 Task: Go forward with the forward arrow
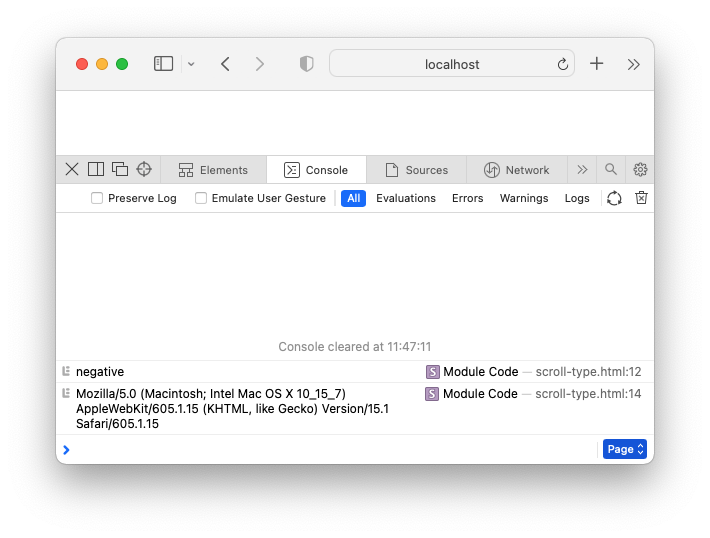pyautogui.click(x=259, y=64)
